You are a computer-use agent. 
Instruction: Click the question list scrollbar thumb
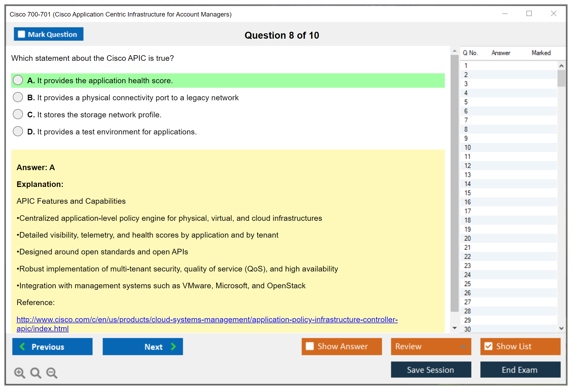[561, 78]
